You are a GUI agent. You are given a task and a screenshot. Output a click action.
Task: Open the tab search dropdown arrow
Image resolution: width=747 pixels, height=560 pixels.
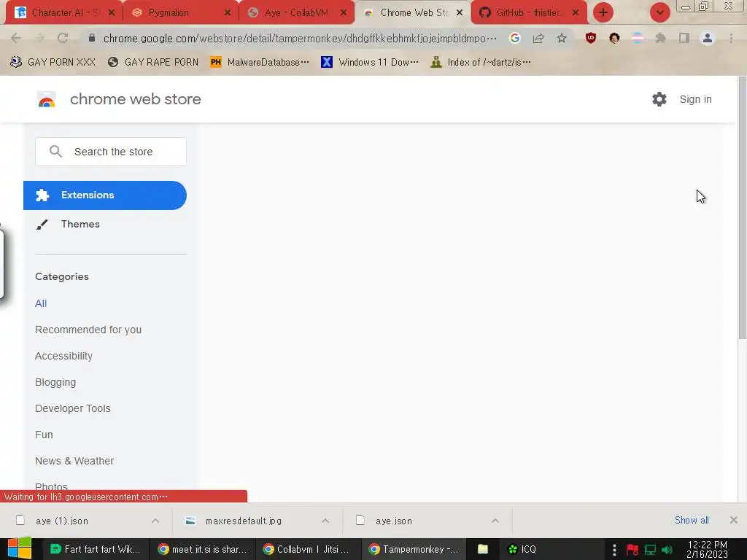(x=659, y=13)
